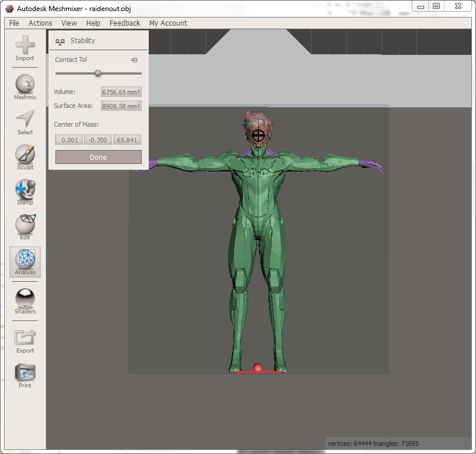Activate the Select tool
476x454 pixels.
pos(24,121)
